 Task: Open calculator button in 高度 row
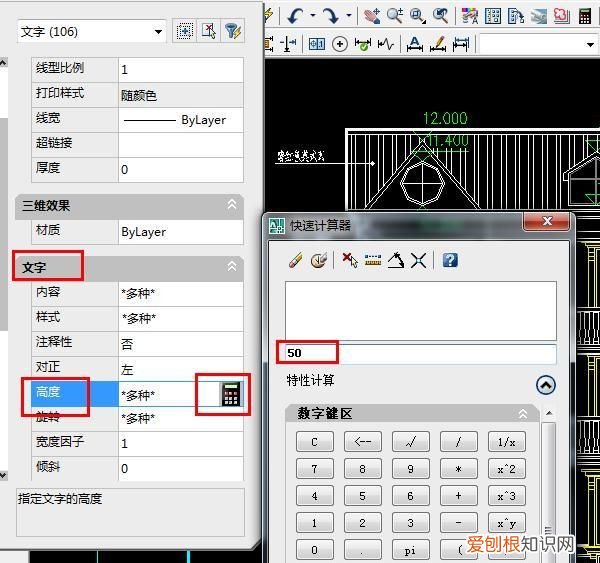click(231, 394)
